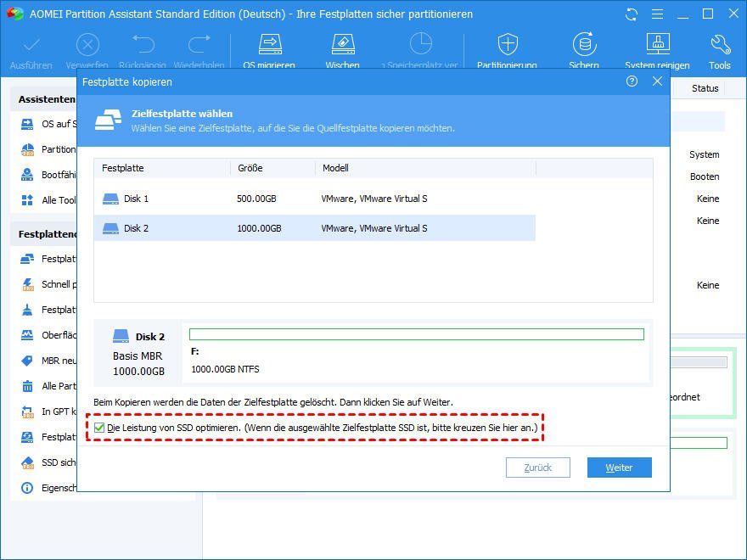Click the Alle Partitionen löschen trash icon
Image resolution: width=747 pixels, height=560 pixels.
27,386
